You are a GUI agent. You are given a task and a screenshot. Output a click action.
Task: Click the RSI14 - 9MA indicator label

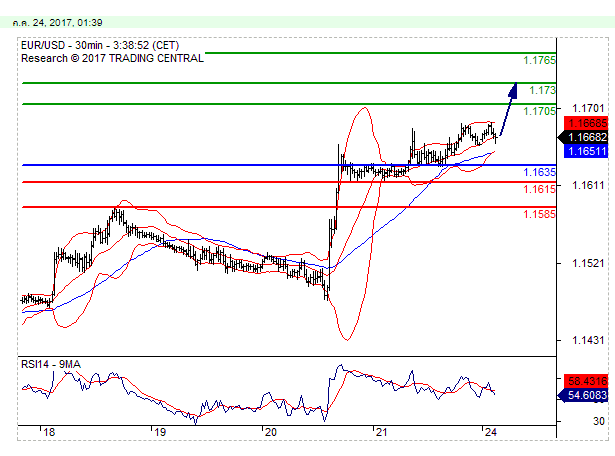(51, 365)
